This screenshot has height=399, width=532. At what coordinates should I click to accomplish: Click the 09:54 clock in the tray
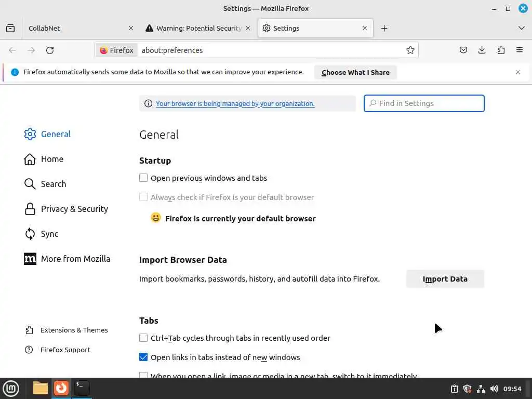512,389
